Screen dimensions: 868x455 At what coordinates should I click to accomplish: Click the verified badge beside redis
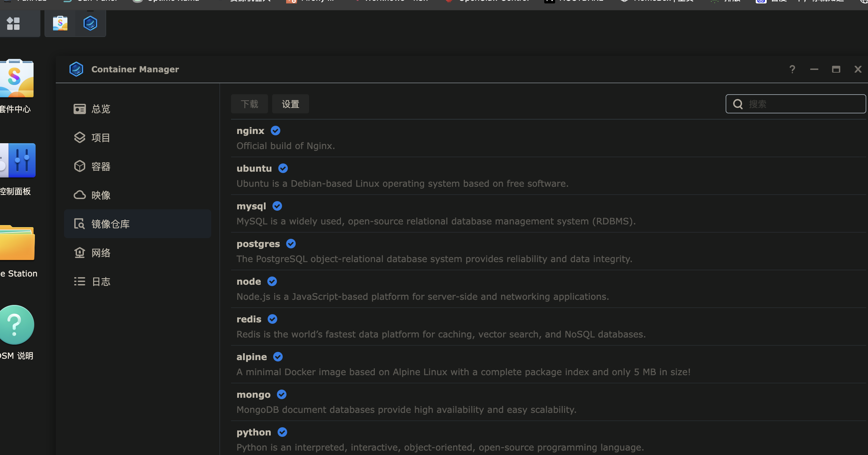coord(272,319)
